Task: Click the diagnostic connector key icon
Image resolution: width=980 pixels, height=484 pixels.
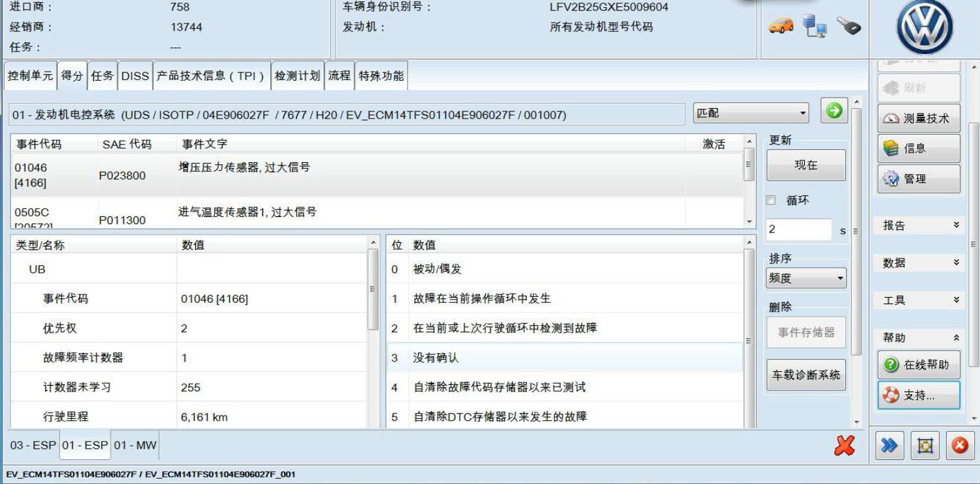Action: point(848,26)
